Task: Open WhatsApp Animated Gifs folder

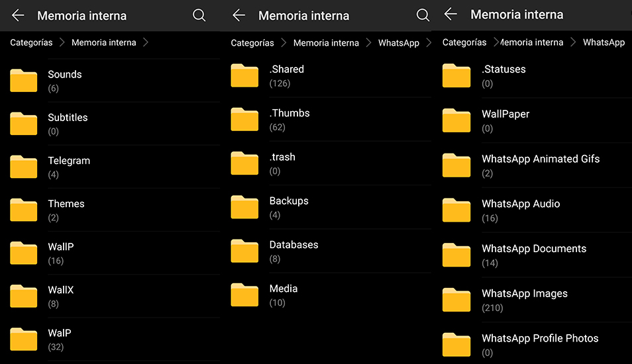Action: (x=536, y=165)
